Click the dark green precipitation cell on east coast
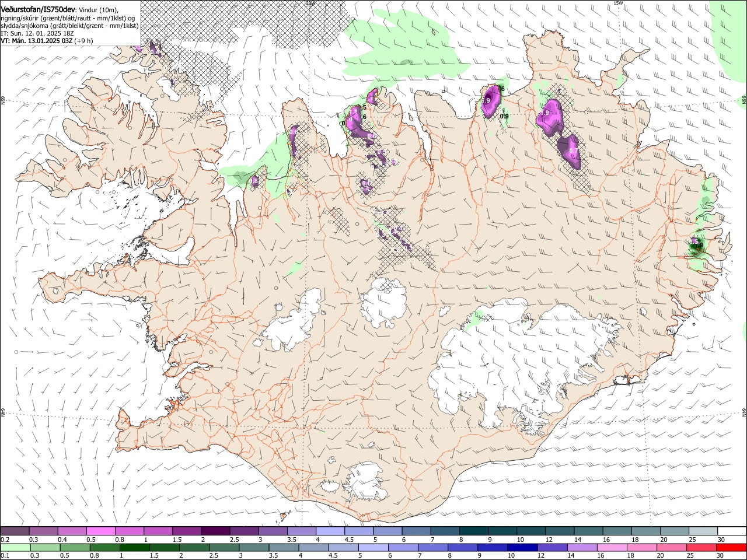Viewport: 747px width, 560px height. [696, 247]
